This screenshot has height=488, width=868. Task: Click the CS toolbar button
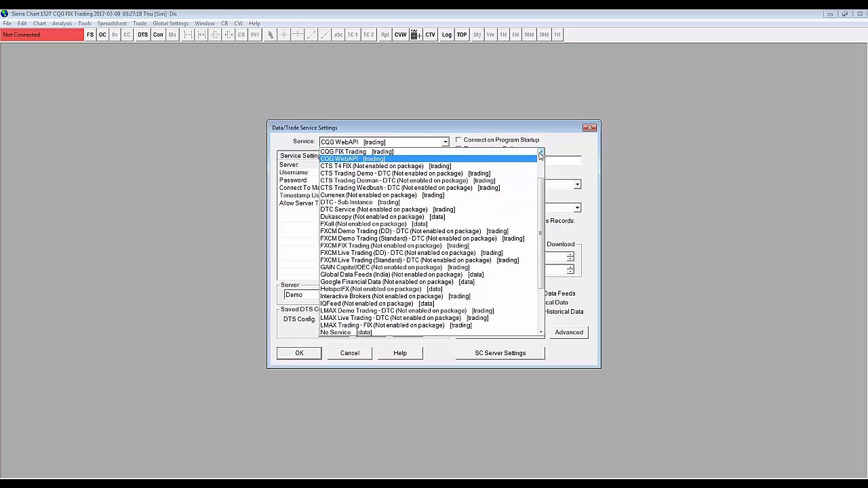coord(241,35)
